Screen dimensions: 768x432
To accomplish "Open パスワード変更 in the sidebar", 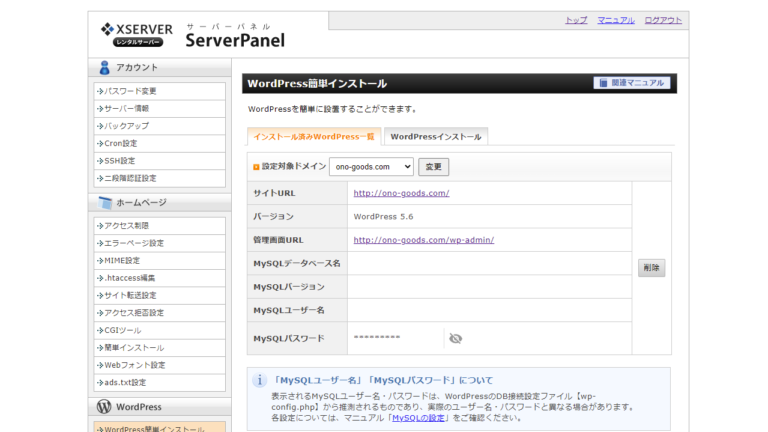I will tap(131, 91).
